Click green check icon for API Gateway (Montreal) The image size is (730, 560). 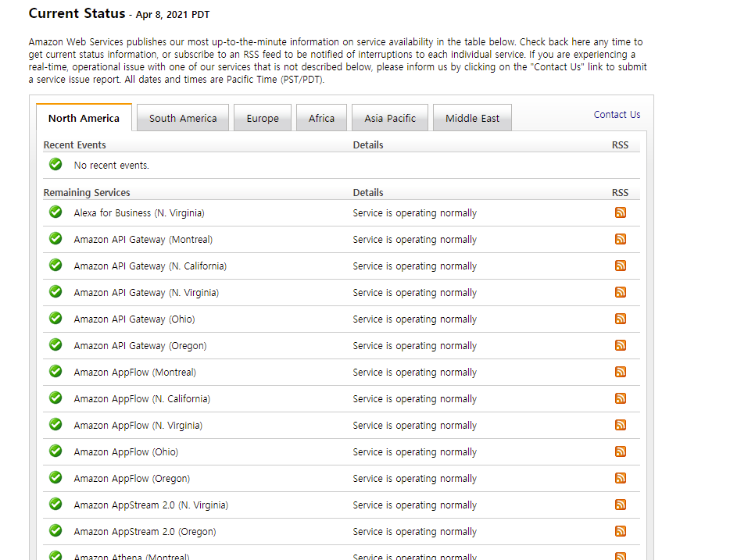coord(55,238)
